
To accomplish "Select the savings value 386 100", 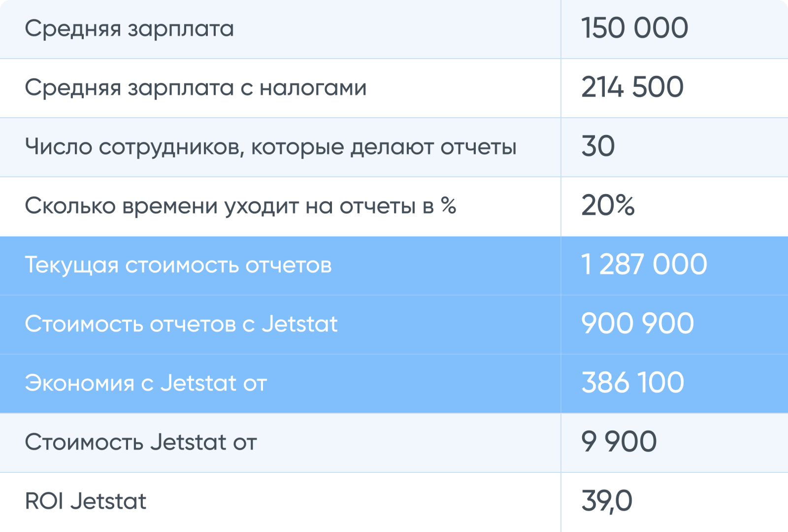I will click(632, 383).
